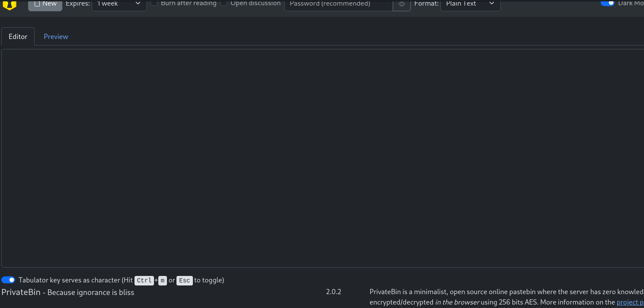Viewport: 644px width, 308px height.
Task: Enable the Burn after reading checkbox
Action: [x=154, y=3]
